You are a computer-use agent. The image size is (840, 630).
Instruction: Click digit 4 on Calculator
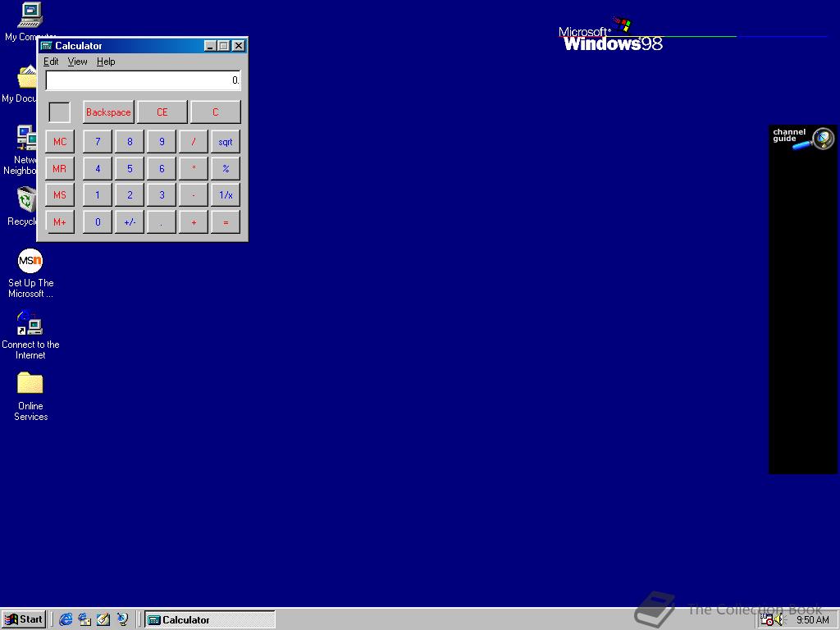pos(98,168)
